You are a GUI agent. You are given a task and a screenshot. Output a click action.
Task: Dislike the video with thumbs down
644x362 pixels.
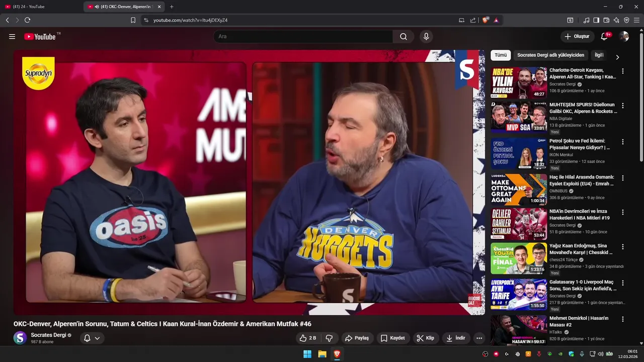[x=329, y=338]
